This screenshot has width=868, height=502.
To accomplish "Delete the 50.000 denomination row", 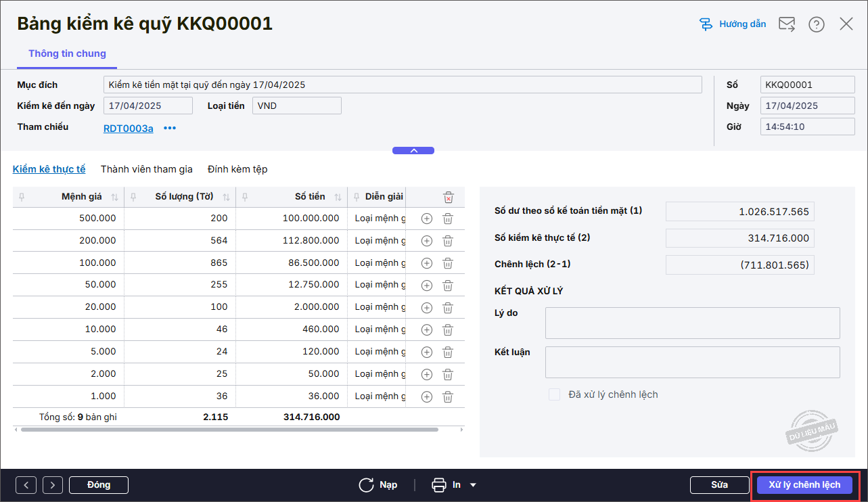I will (x=447, y=285).
